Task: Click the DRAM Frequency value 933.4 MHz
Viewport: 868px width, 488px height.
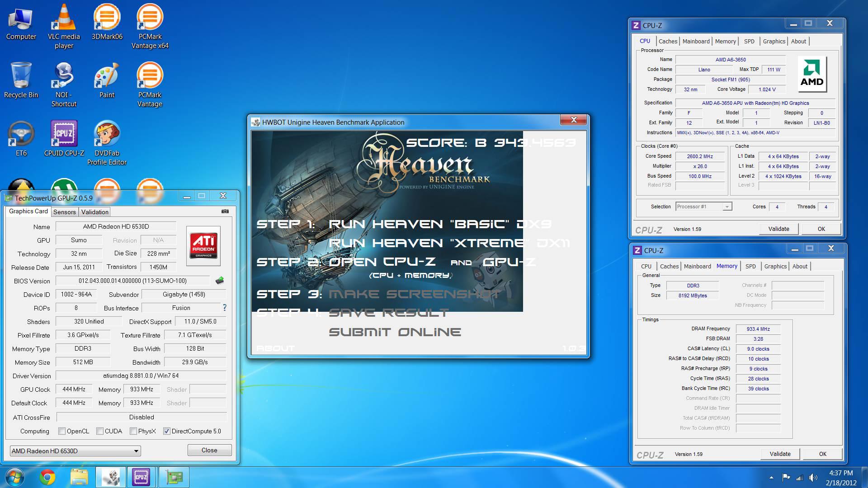Action: [x=758, y=329]
